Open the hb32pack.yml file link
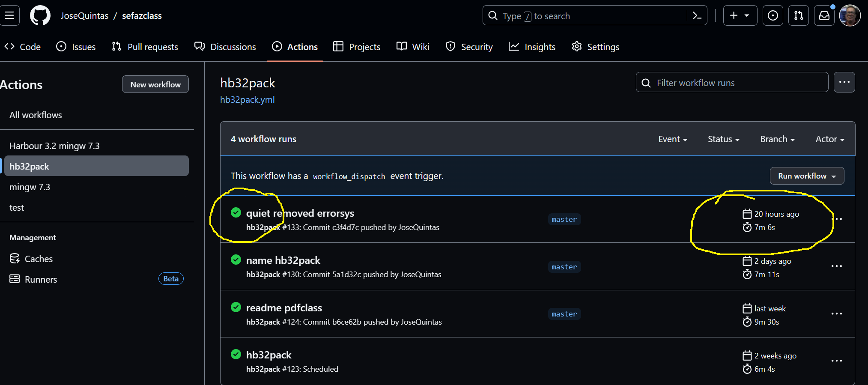 247,100
